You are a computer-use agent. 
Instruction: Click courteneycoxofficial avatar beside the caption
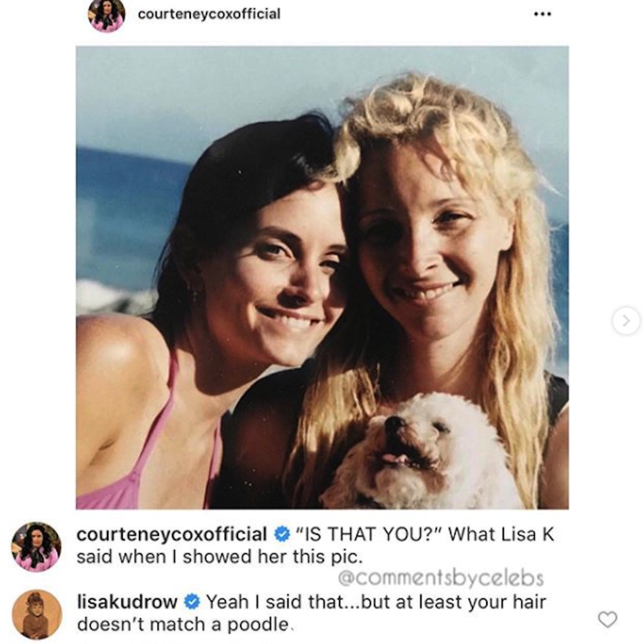(x=36, y=547)
